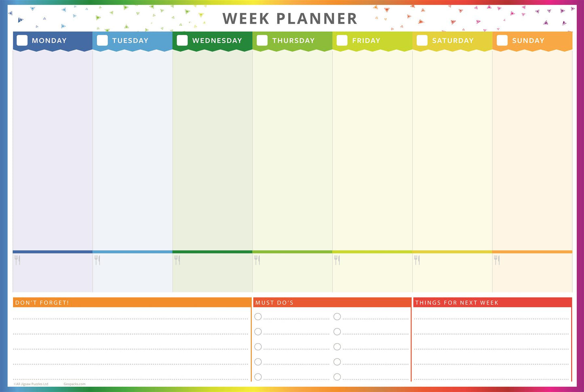584x392 pixels.
Task: Check the box next to Wednesday
Action: pyautogui.click(x=182, y=40)
